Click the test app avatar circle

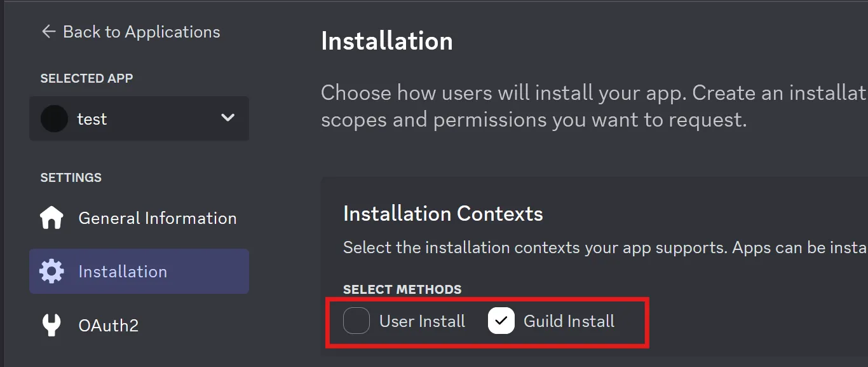pos(54,118)
